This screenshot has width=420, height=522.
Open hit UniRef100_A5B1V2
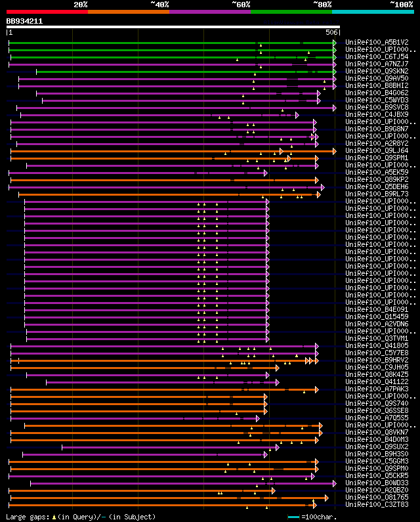click(x=377, y=42)
